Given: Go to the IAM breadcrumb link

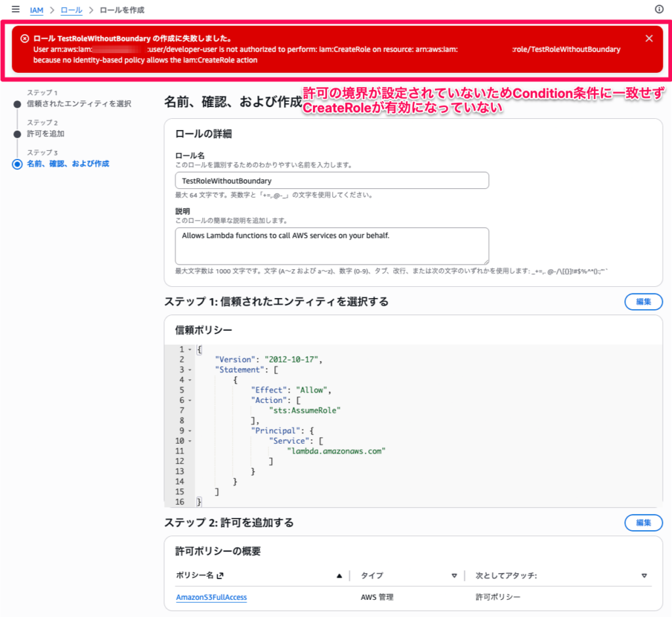Looking at the screenshot, I should pos(37,10).
